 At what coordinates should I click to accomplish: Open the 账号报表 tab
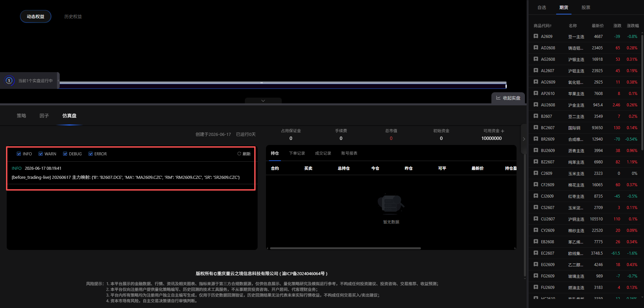point(349,153)
